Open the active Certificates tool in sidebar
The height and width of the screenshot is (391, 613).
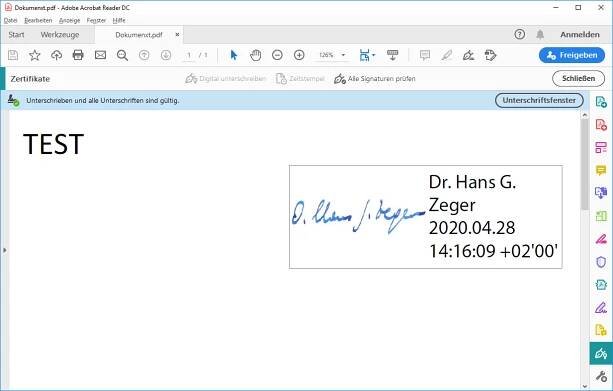pyautogui.click(x=601, y=353)
